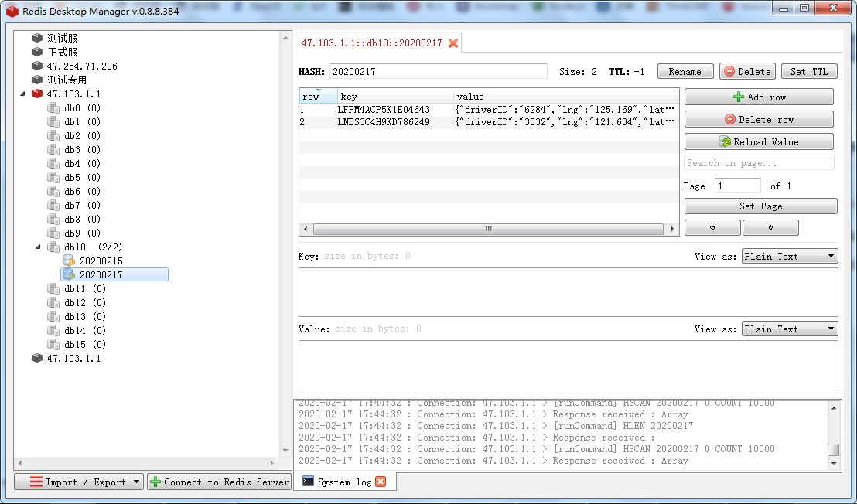This screenshot has height=504, width=857.
Task: Open the Value 'View as' Plain Text dropdown
Action: [790, 329]
